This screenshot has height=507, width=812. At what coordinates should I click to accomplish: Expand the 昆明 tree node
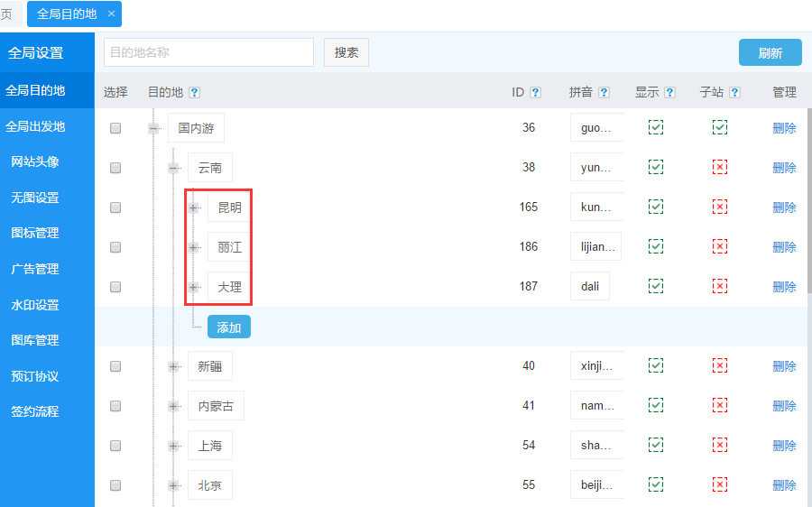coord(194,207)
